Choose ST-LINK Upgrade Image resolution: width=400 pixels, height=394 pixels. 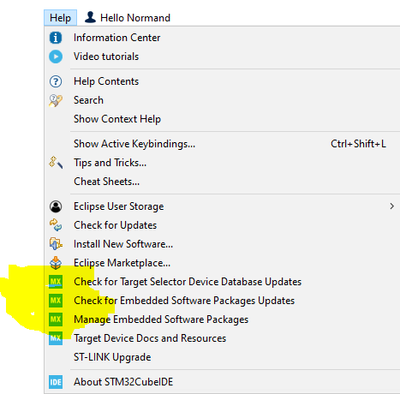[x=112, y=357]
